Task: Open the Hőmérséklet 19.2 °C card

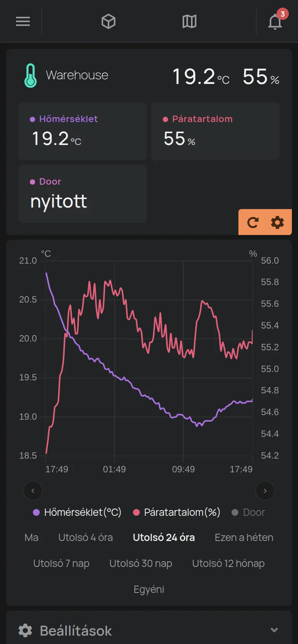Action: point(83,131)
